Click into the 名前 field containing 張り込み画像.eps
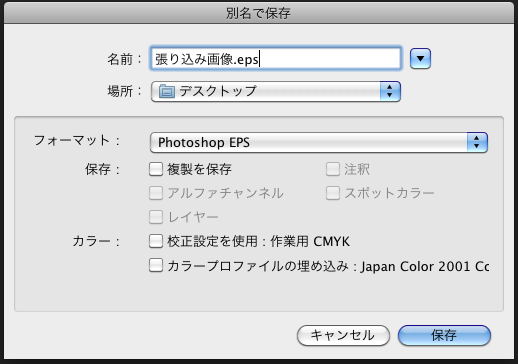The height and width of the screenshot is (364, 518). point(276,59)
